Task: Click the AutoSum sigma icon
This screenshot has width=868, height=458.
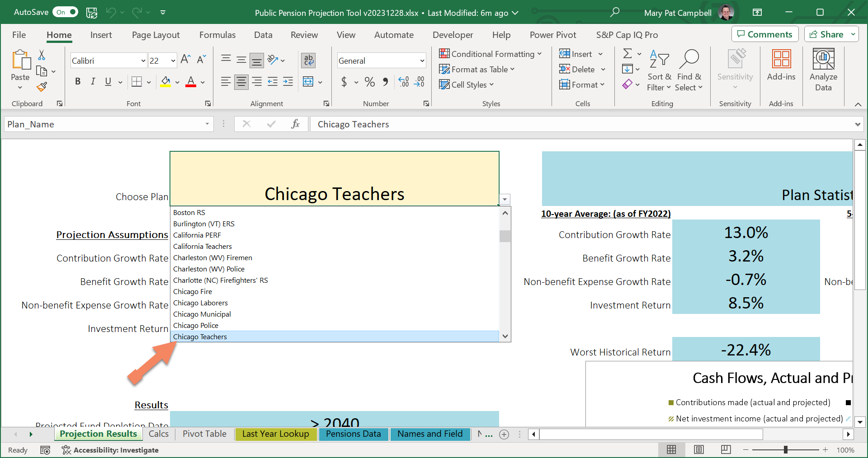Action: [627, 54]
